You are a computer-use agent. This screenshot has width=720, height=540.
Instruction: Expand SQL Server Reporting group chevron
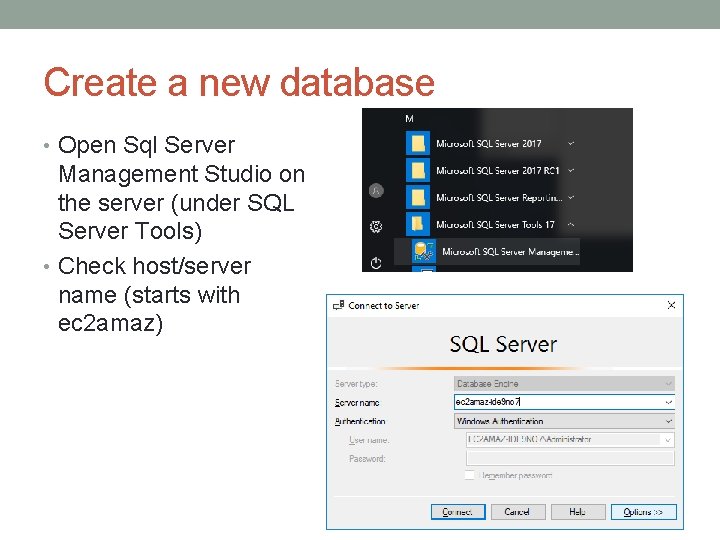pos(571,197)
